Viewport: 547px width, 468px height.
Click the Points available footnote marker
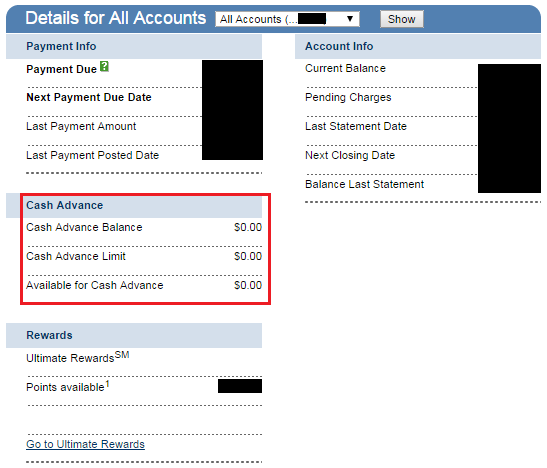(x=107, y=384)
